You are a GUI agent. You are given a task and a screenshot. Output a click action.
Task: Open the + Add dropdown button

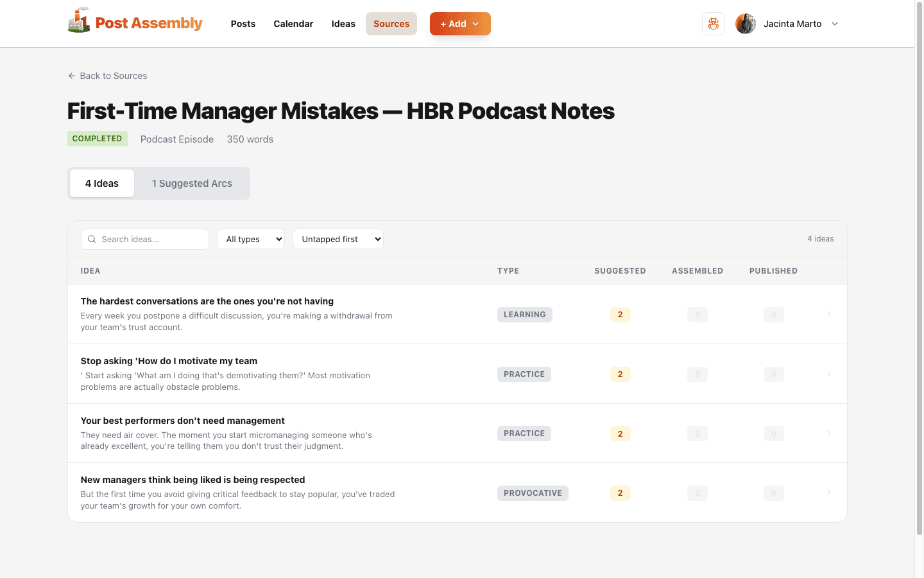(x=460, y=24)
